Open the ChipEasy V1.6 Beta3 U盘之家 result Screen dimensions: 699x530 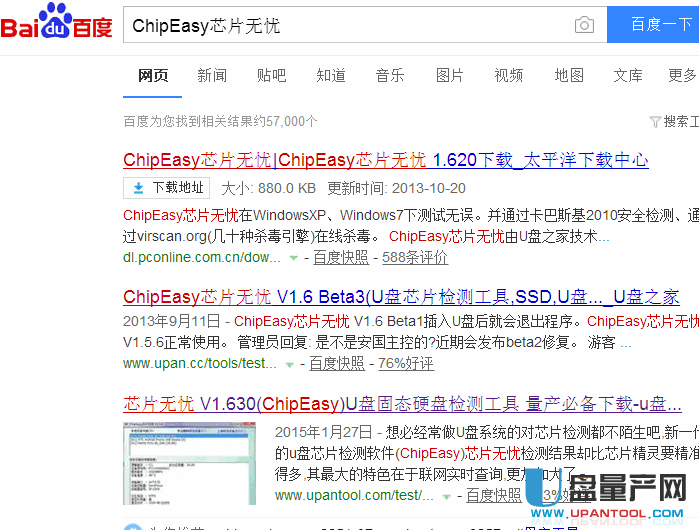[401, 297]
